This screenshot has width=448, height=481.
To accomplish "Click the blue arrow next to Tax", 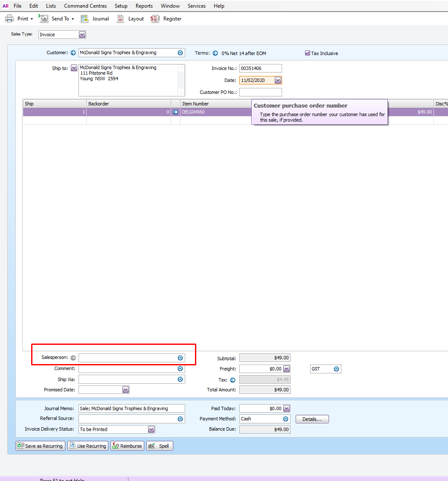I will coord(233,380).
